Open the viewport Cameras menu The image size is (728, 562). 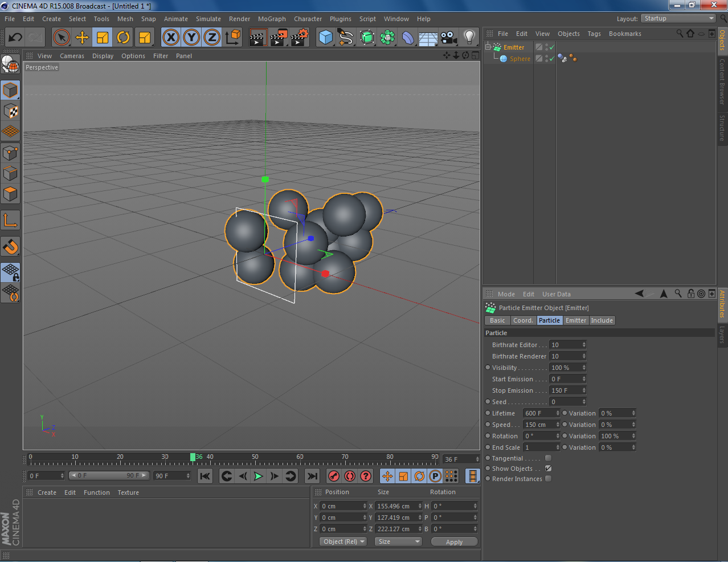click(x=72, y=56)
